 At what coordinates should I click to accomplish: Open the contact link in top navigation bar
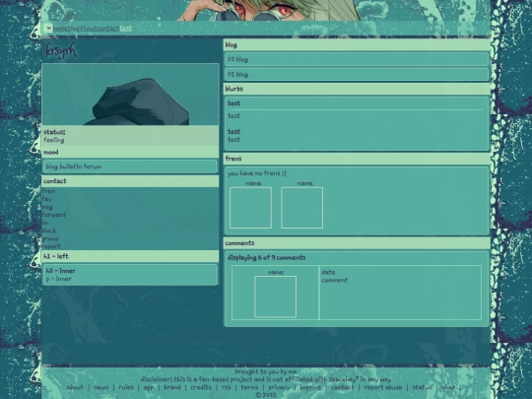pyautogui.click(x=107, y=29)
